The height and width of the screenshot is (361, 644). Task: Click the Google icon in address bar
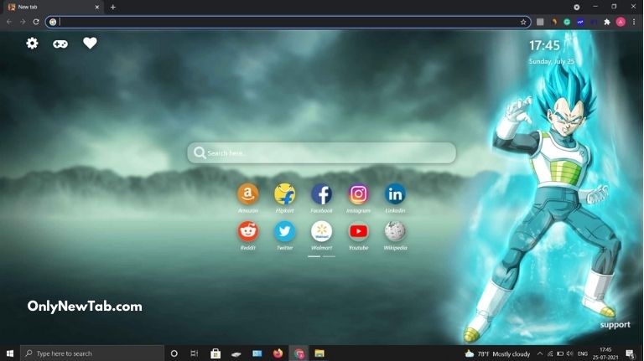53,22
